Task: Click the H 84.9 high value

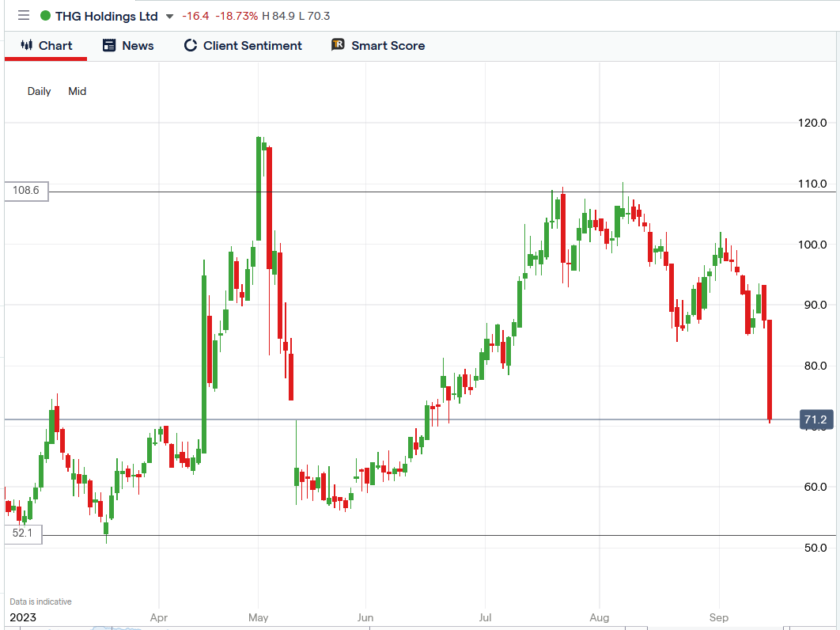Action: (278, 16)
